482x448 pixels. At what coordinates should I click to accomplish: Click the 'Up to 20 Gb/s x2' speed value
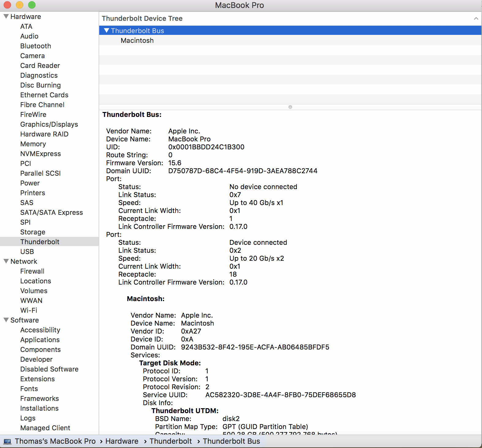pyautogui.click(x=257, y=258)
